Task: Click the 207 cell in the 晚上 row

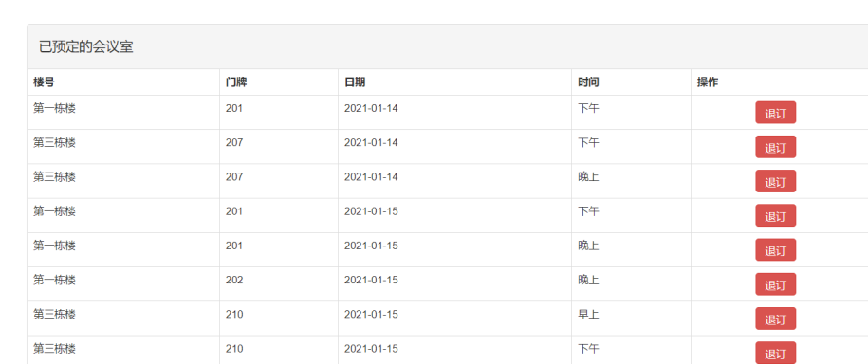Action: (234, 177)
